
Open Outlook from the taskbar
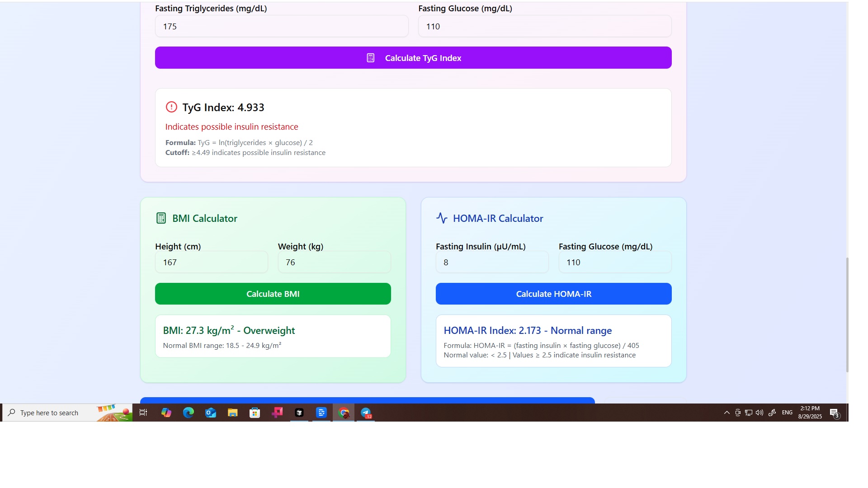coord(210,413)
